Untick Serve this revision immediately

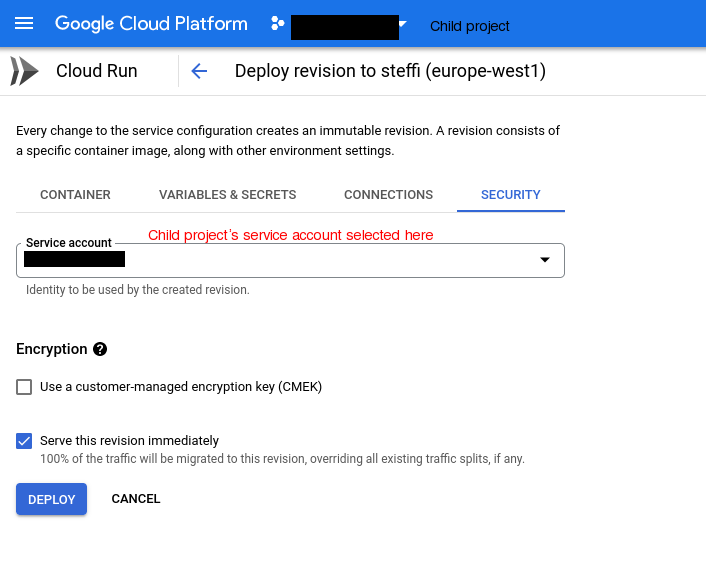[x=24, y=441]
